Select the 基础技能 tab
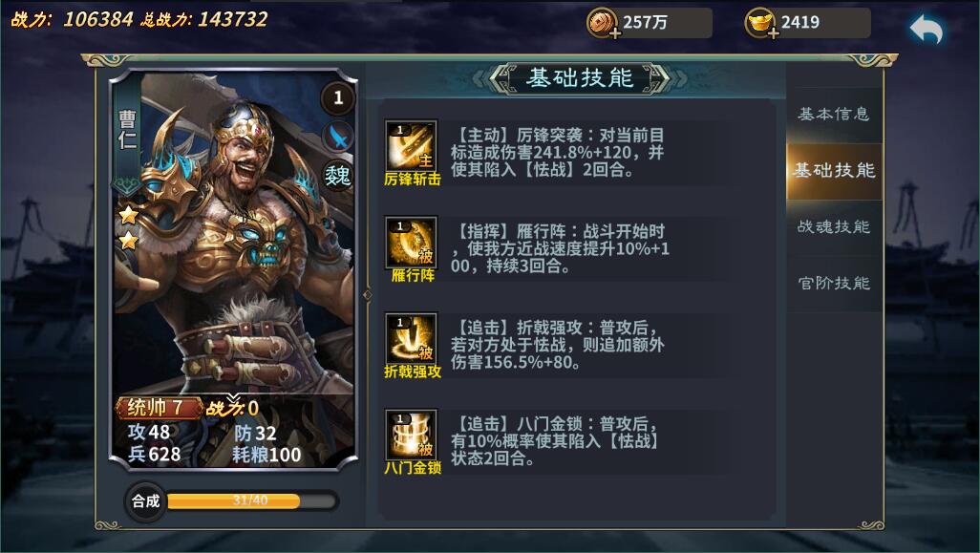Image resolution: width=980 pixels, height=553 pixels. [x=834, y=170]
